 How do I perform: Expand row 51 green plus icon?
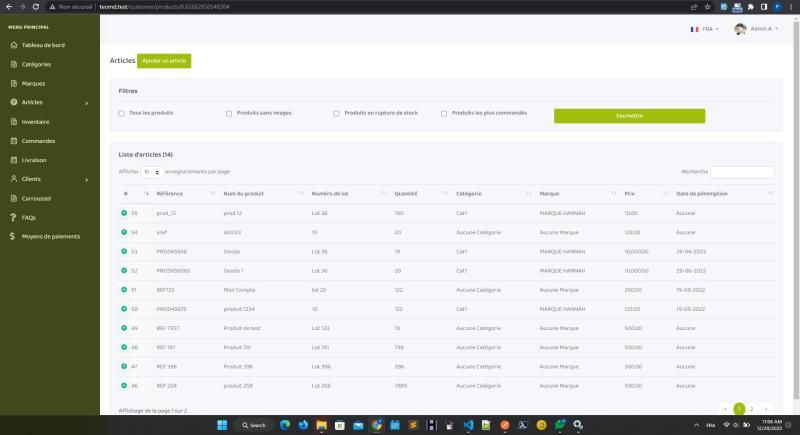[x=124, y=290]
